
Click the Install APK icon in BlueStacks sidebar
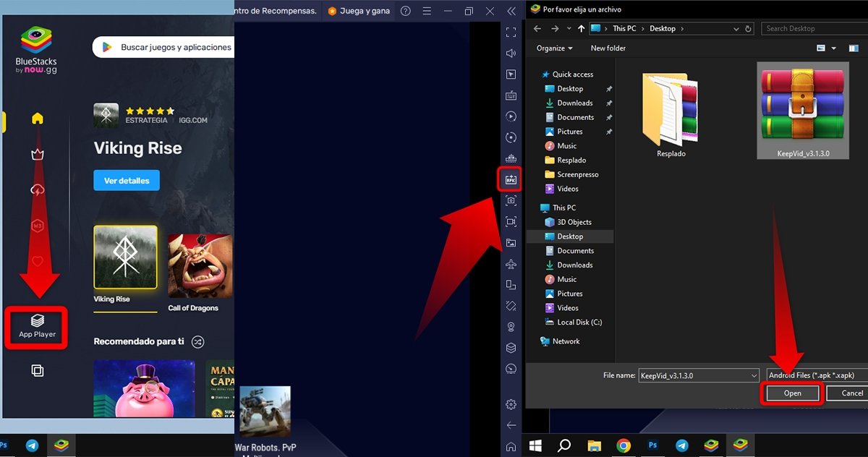click(511, 180)
